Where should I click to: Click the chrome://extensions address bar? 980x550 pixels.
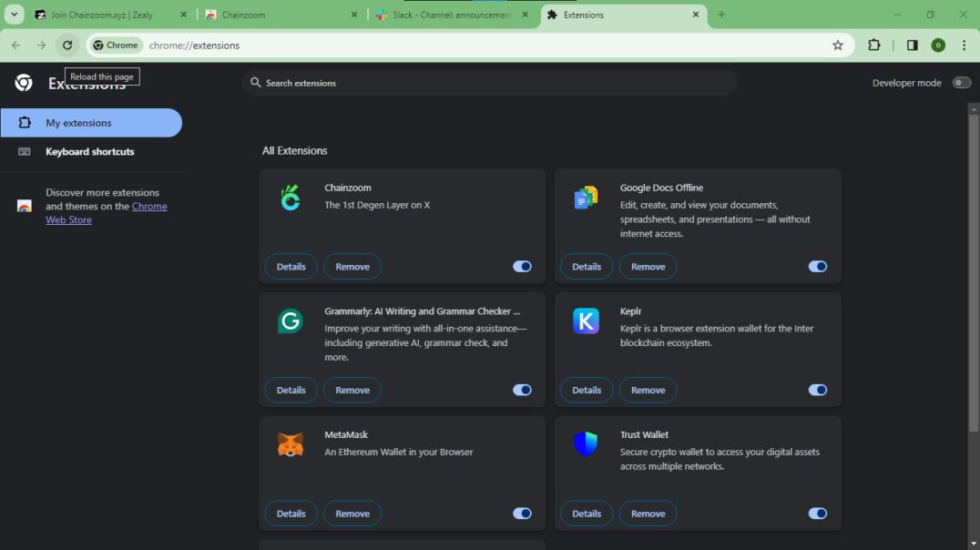(472, 45)
